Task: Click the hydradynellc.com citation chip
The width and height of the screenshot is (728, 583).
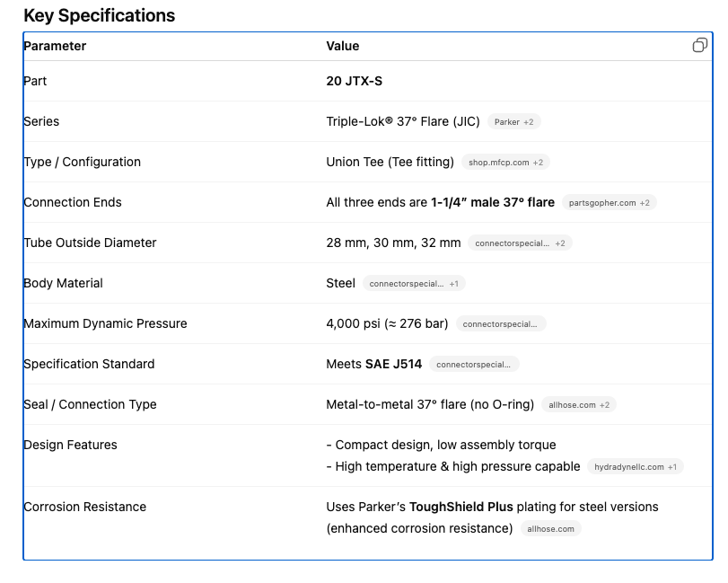Action: pyautogui.click(x=636, y=467)
